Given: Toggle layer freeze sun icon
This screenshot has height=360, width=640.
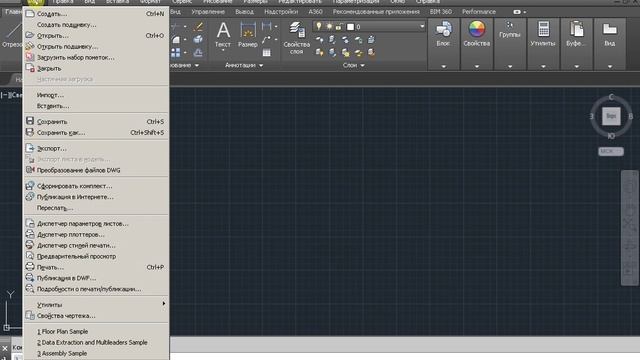Looking at the screenshot, I should 329,27.
